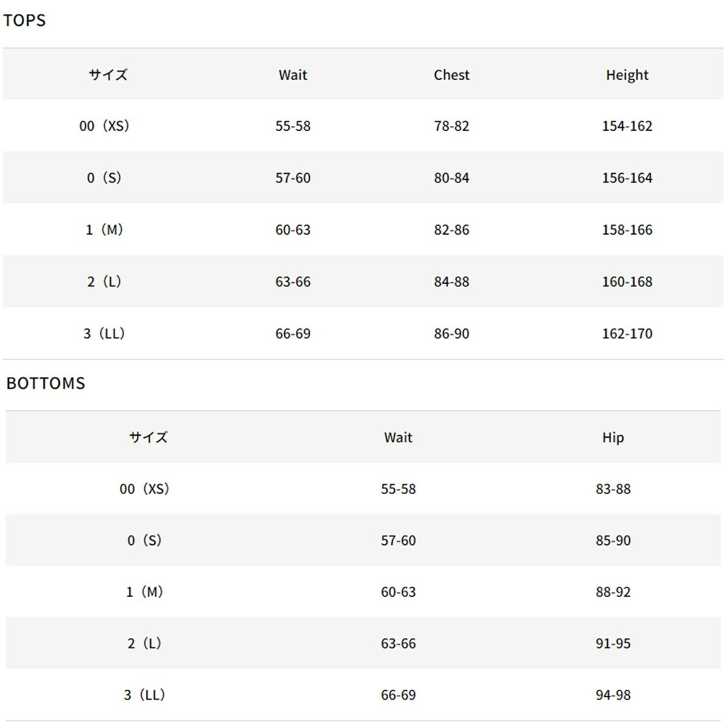
Task: Click the Hip column header in BOTTOMS
Action: (x=613, y=437)
